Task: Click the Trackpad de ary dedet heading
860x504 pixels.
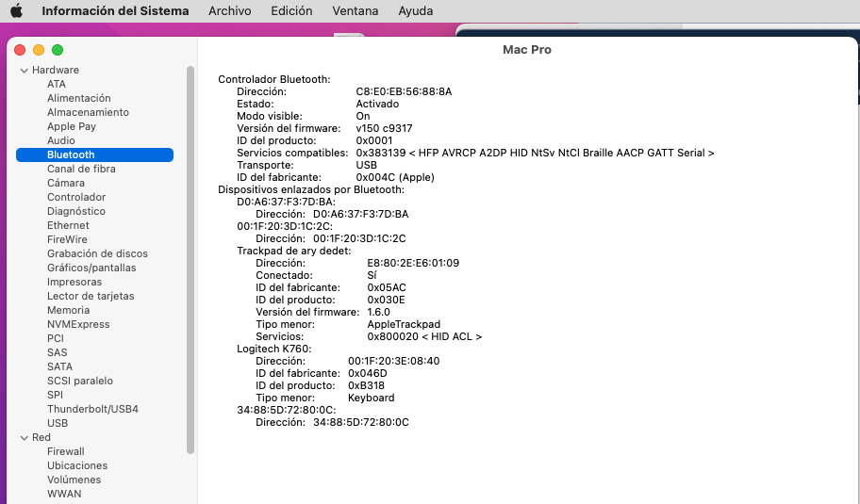Action: pyautogui.click(x=294, y=251)
